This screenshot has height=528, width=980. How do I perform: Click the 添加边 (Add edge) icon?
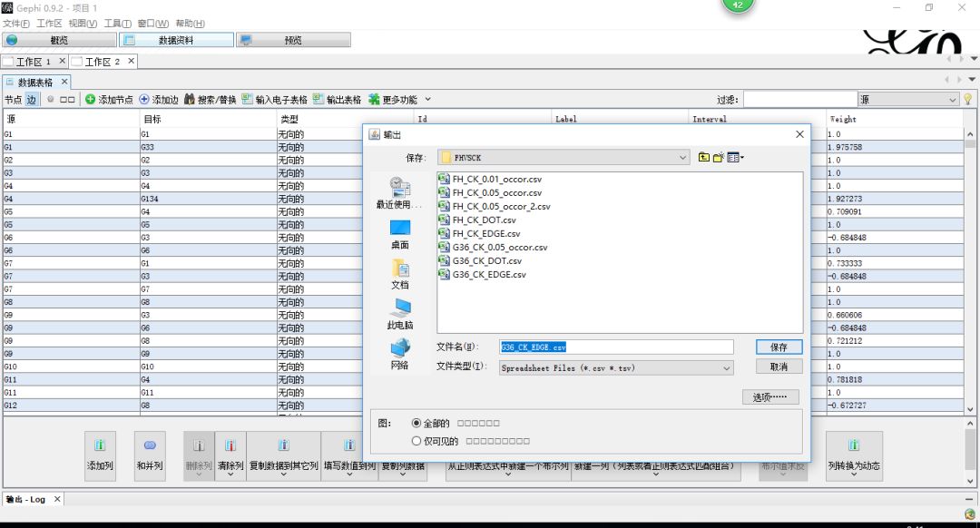[x=143, y=99]
